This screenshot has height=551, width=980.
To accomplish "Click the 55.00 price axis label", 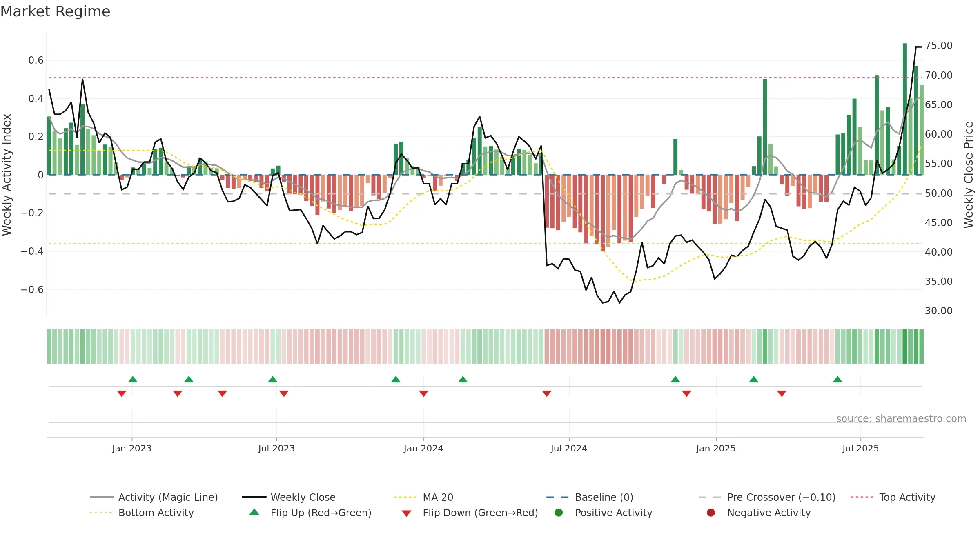I will [x=939, y=164].
